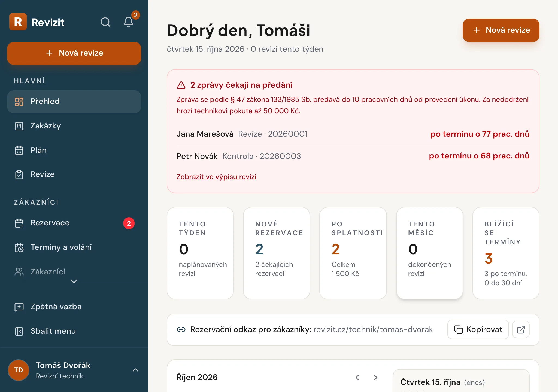
Task: Open notifications bell with badge
Action: pos(129,22)
